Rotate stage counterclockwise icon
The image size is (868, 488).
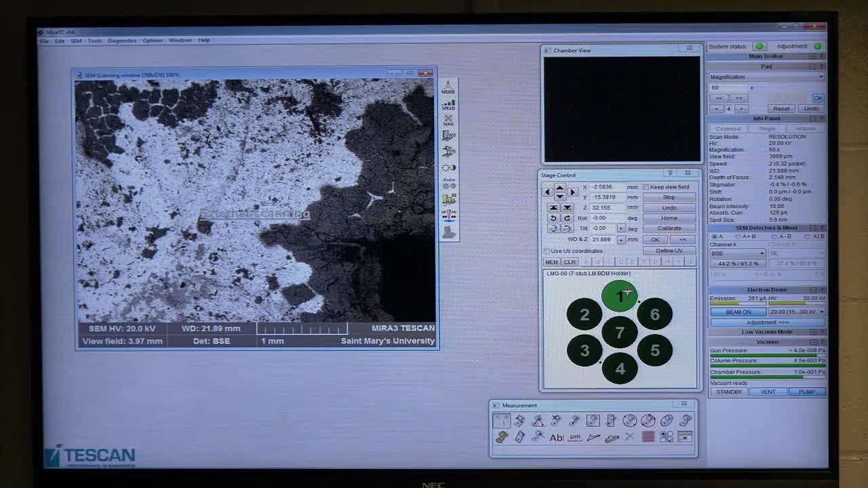pos(553,218)
